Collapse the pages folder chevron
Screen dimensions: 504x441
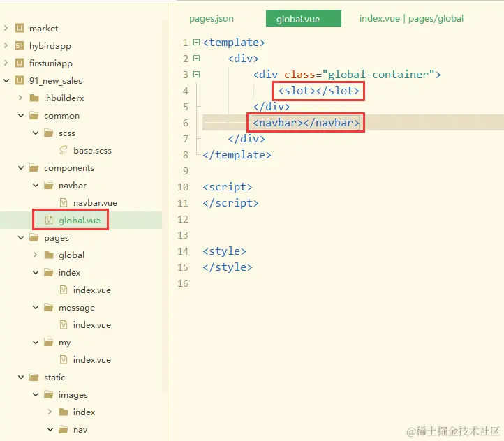click(x=21, y=238)
